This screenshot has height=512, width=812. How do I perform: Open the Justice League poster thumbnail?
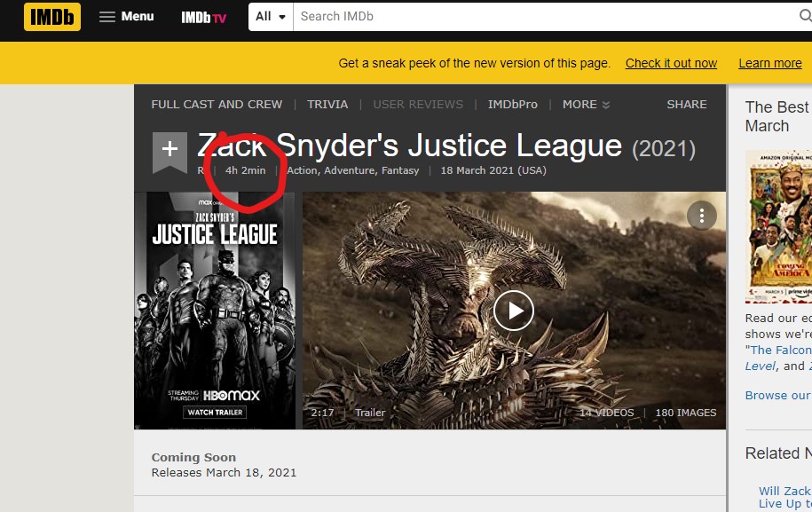point(215,310)
